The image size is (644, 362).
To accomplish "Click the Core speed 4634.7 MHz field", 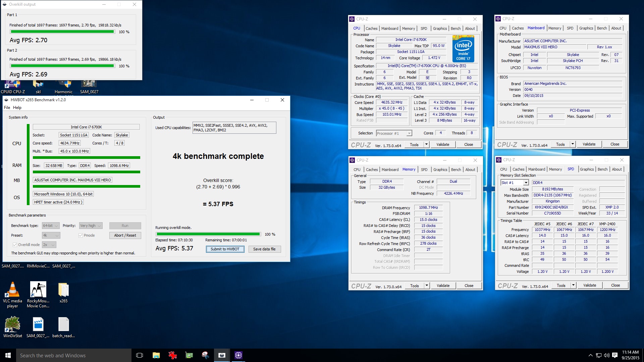I will pos(70,143).
